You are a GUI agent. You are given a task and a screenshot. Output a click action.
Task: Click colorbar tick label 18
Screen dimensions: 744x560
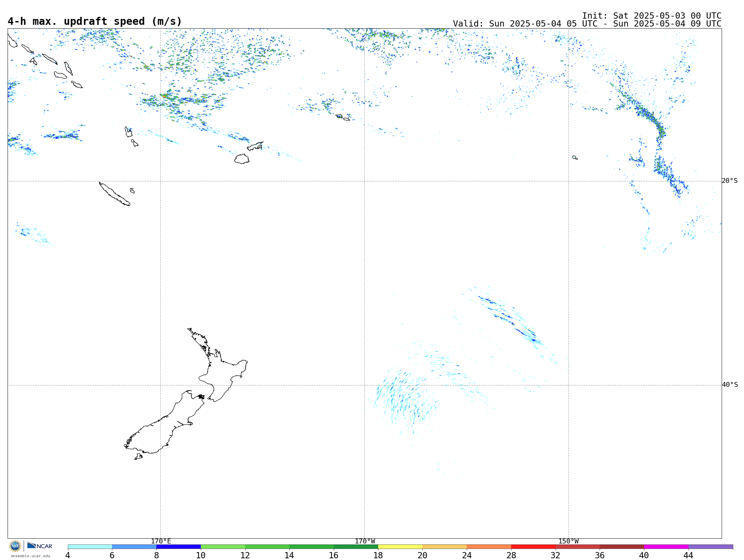(x=378, y=555)
